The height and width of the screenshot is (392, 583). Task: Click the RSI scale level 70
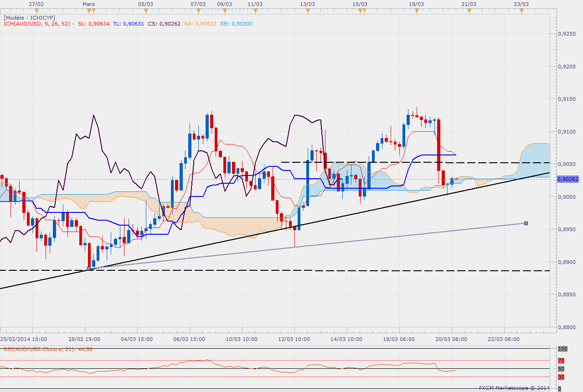562,360
